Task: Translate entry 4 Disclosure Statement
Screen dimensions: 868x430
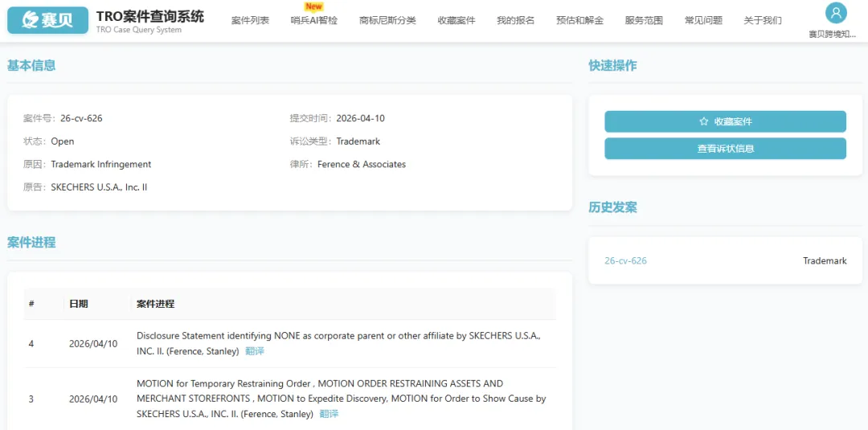Action: tap(255, 351)
